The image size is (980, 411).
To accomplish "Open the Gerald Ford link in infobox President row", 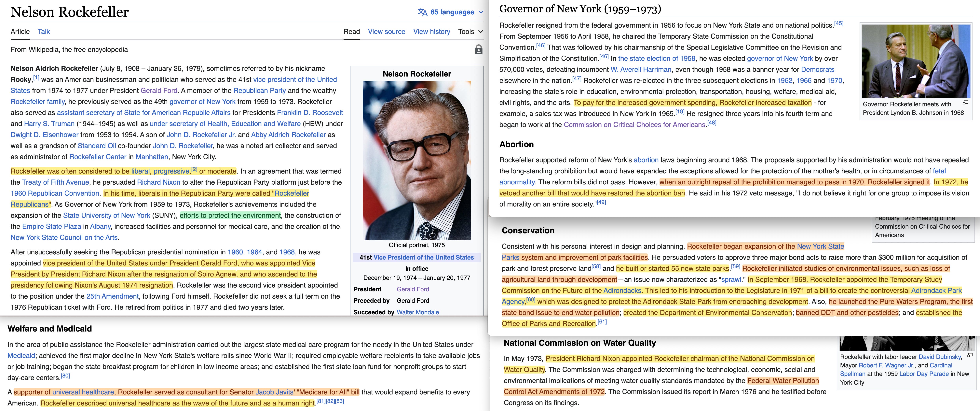I will pyautogui.click(x=413, y=289).
